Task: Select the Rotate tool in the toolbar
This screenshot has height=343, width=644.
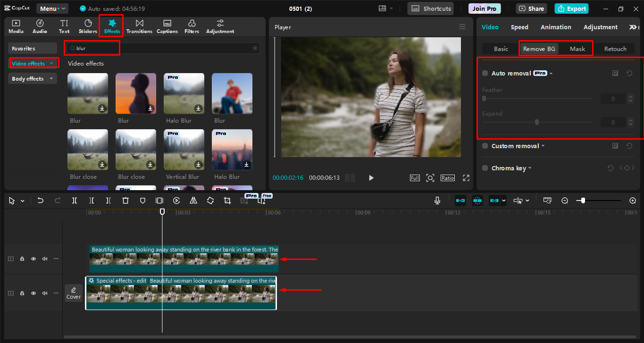Action: coord(210,200)
